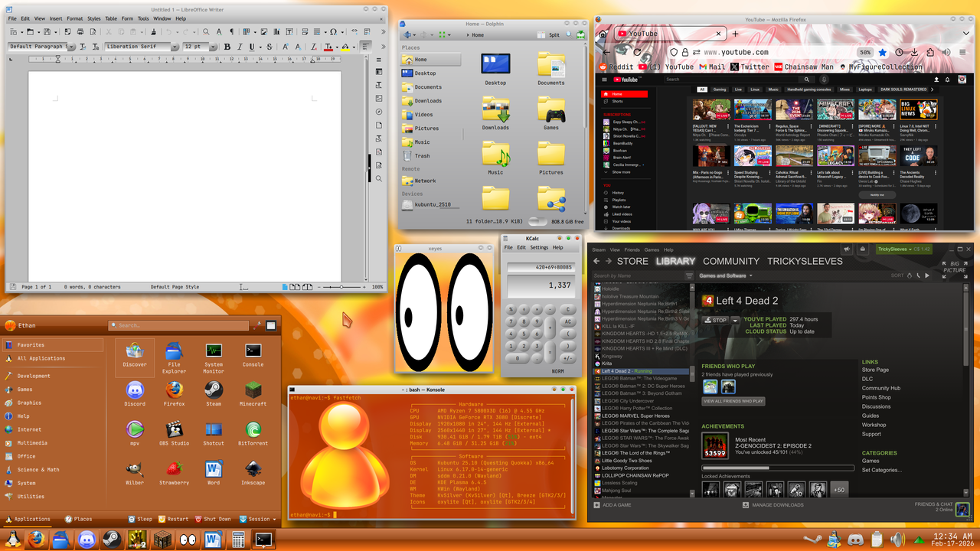Insert special character (Omega) in Writer
The image size is (980, 551).
333,31
